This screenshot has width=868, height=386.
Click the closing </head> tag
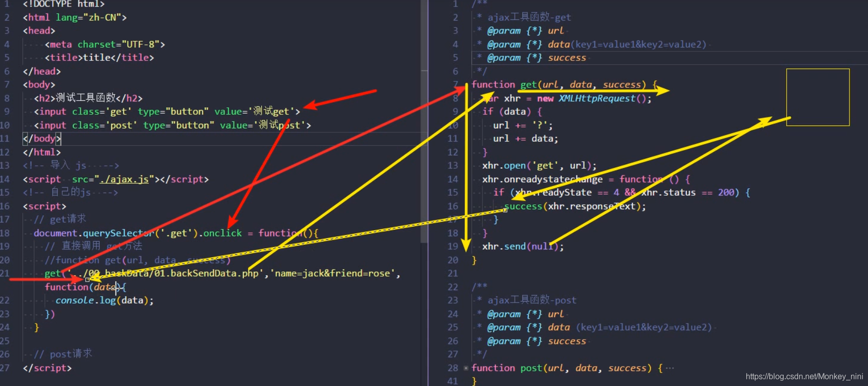42,71
